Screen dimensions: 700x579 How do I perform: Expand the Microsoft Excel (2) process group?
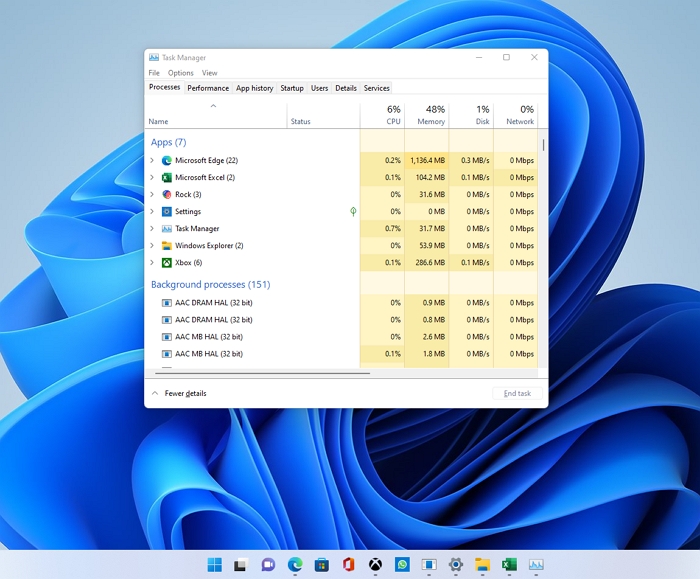(x=152, y=177)
